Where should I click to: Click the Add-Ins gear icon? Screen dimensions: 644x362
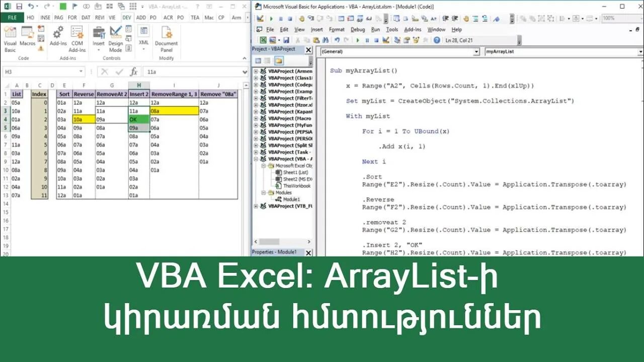(58, 36)
